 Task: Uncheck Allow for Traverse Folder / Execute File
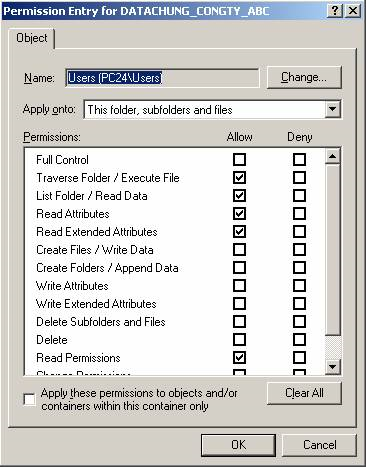tap(239, 178)
